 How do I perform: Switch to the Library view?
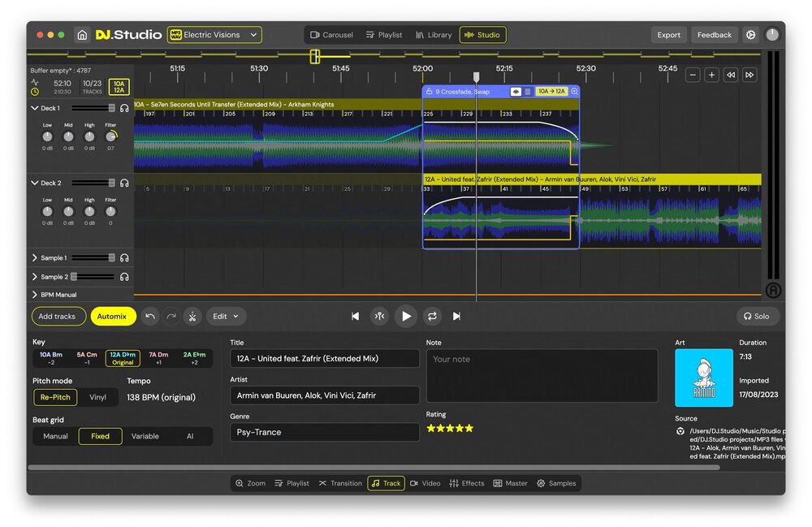pos(434,35)
